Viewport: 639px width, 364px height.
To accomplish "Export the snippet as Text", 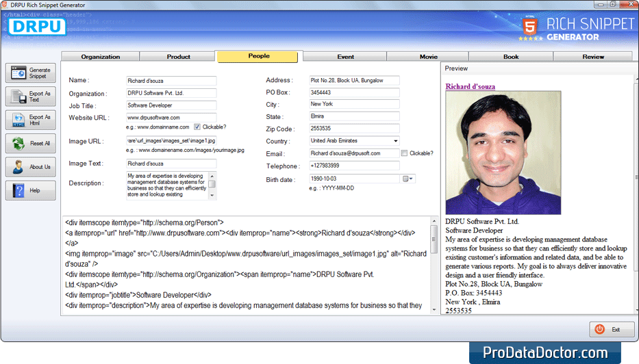I will [x=31, y=96].
